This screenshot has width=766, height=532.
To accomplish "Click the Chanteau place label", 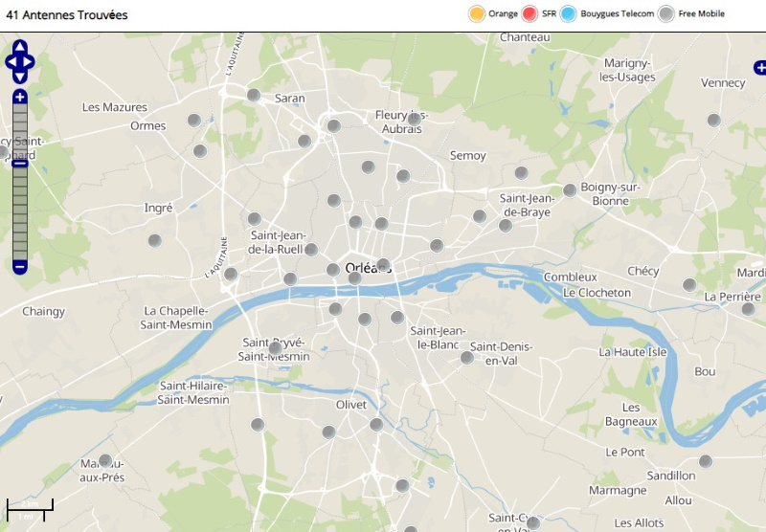I will tap(525, 37).
